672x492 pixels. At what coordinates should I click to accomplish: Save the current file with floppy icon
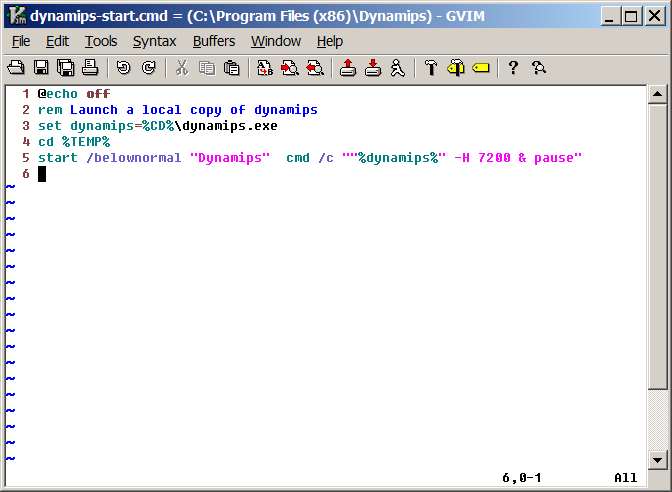(41, 68)
